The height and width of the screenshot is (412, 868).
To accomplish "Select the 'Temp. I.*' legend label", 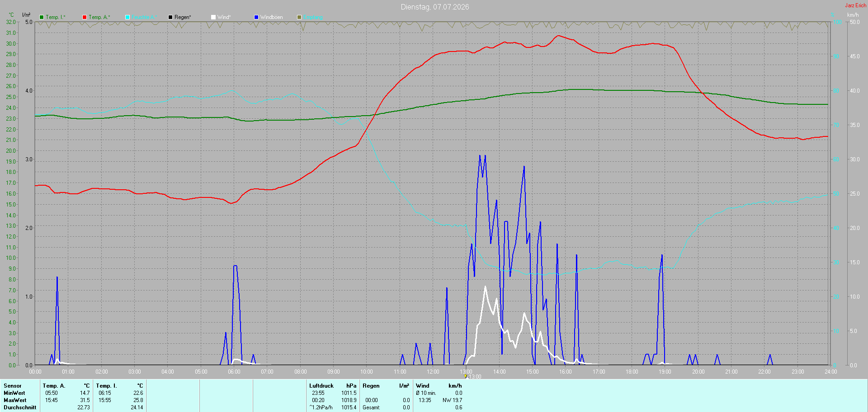I will [x=56, y=17].
